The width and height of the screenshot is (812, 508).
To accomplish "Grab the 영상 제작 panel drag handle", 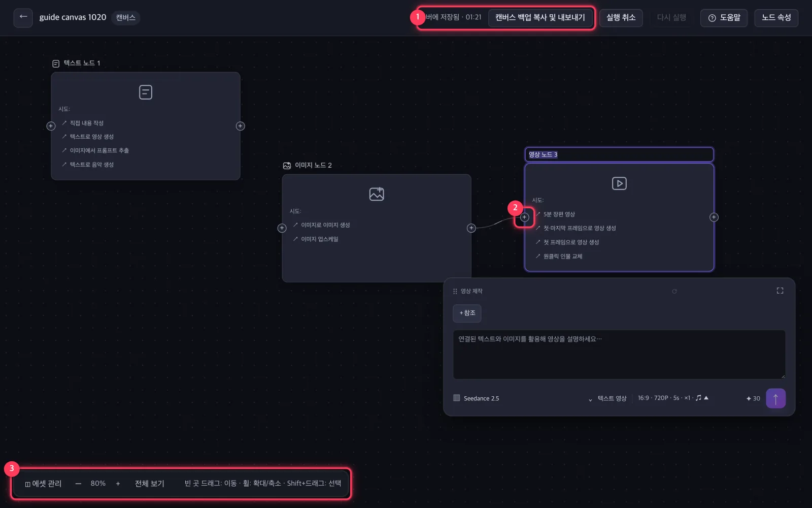I will click(455, 291).
